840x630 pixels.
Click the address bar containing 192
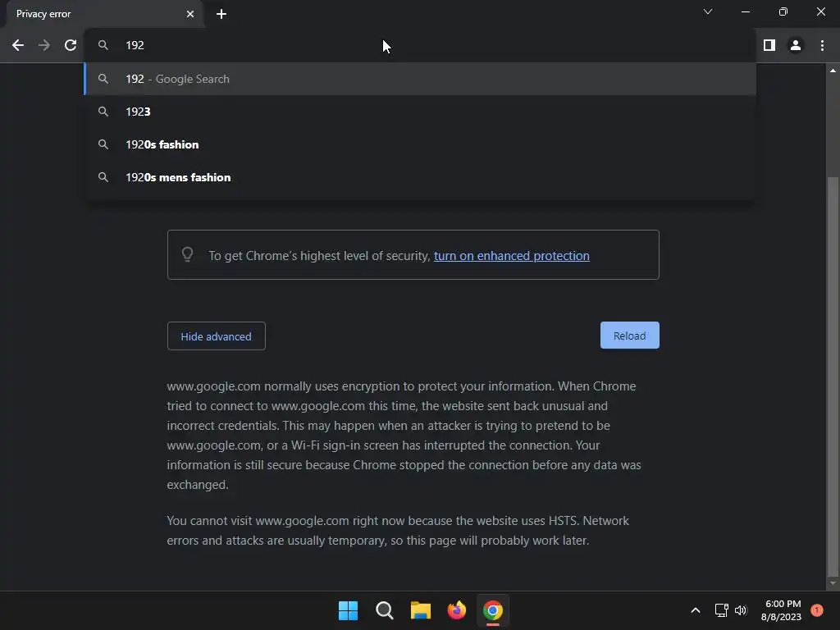(x=419, y=45)
